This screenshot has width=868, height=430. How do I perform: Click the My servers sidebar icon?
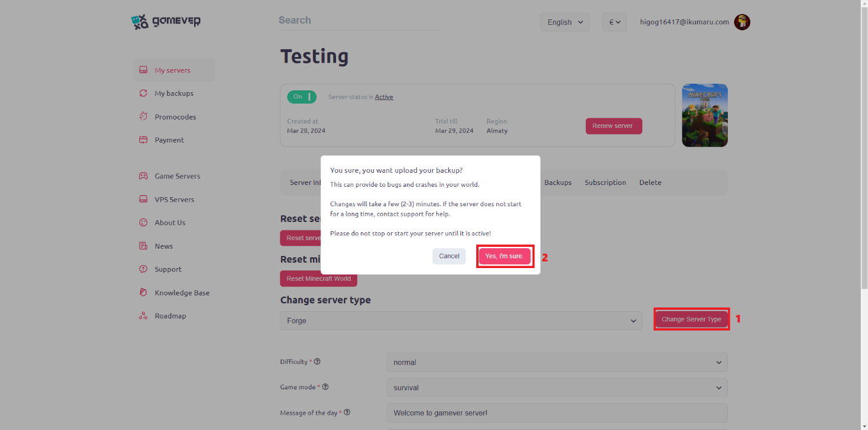143,70
